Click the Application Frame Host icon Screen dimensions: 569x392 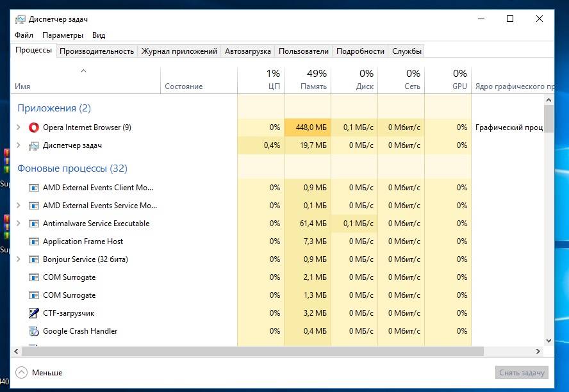(34, 241)
